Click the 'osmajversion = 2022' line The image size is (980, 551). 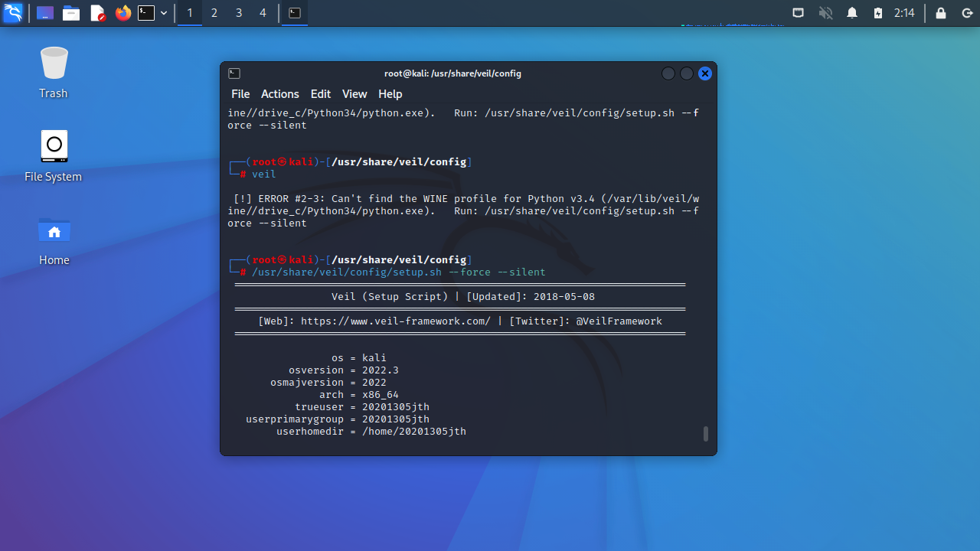click(328, 383)
